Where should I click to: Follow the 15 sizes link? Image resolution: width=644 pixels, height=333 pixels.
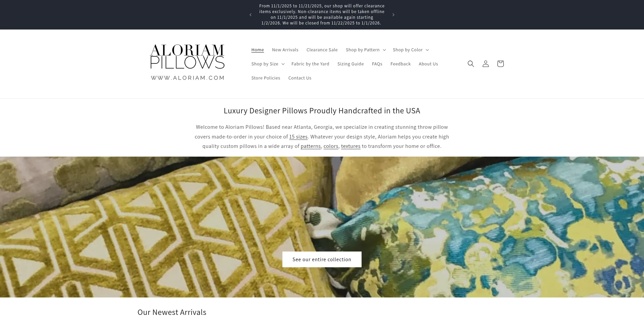pos(298,137)
